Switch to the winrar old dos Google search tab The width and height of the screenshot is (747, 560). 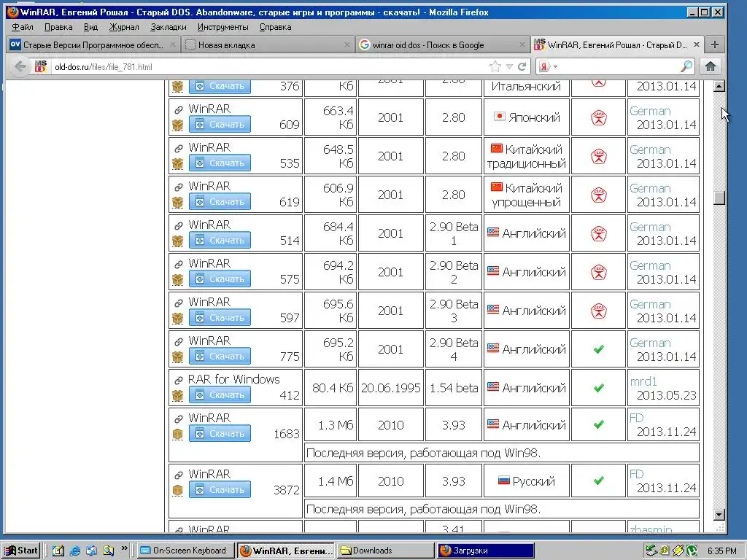coord(442,44)
